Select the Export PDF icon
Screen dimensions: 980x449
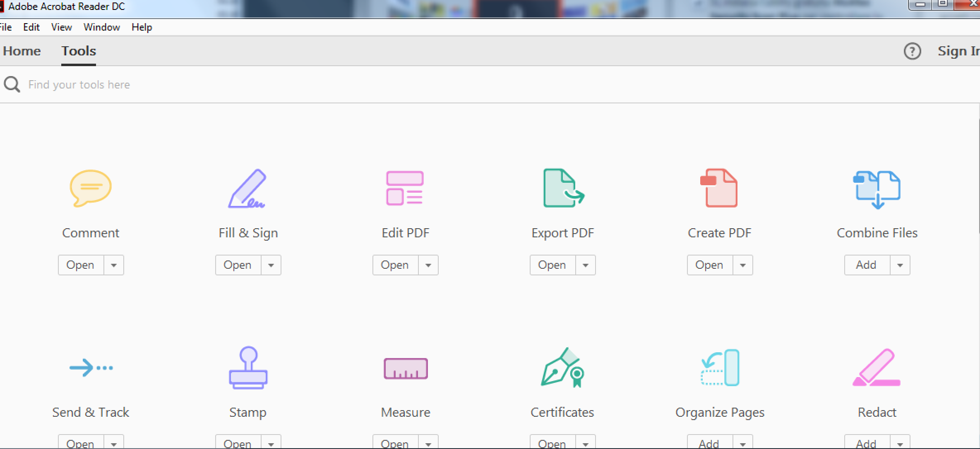(x=563, y=188)
